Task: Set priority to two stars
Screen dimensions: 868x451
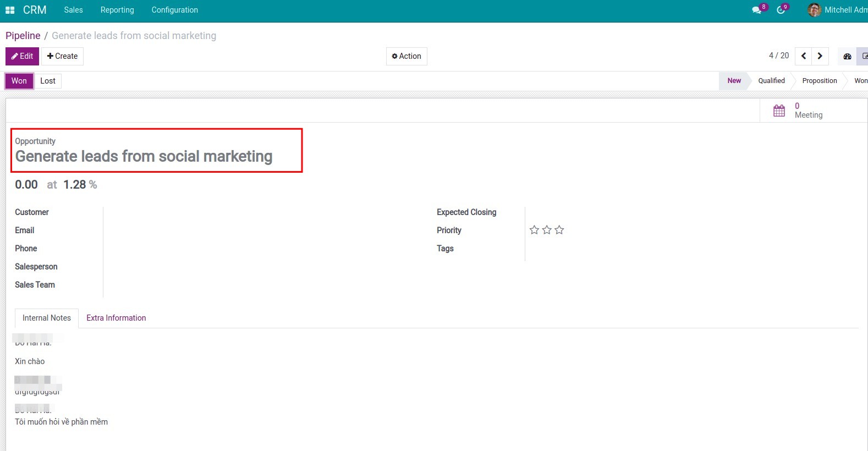Action: tap(547, 230)
